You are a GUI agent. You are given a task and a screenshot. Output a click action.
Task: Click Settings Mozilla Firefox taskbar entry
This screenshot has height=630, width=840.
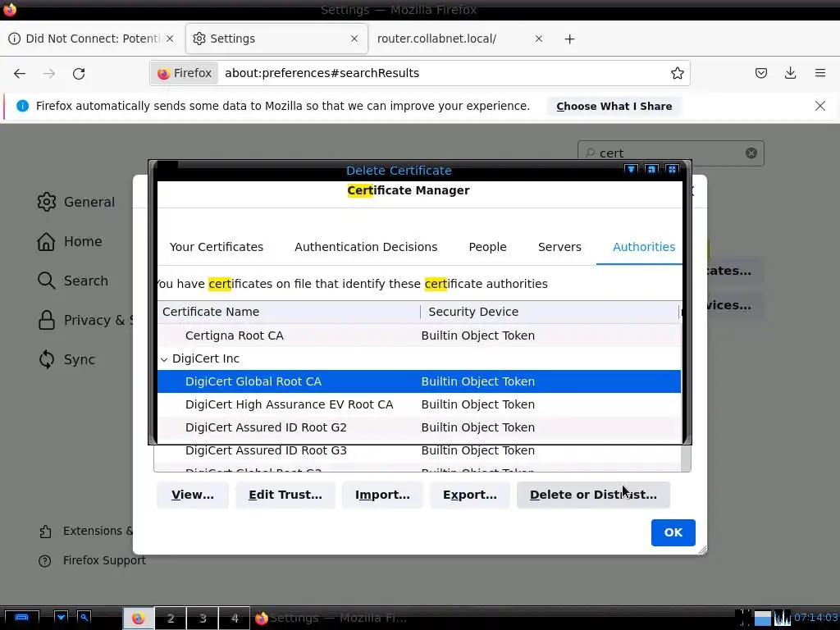(331, 619)
